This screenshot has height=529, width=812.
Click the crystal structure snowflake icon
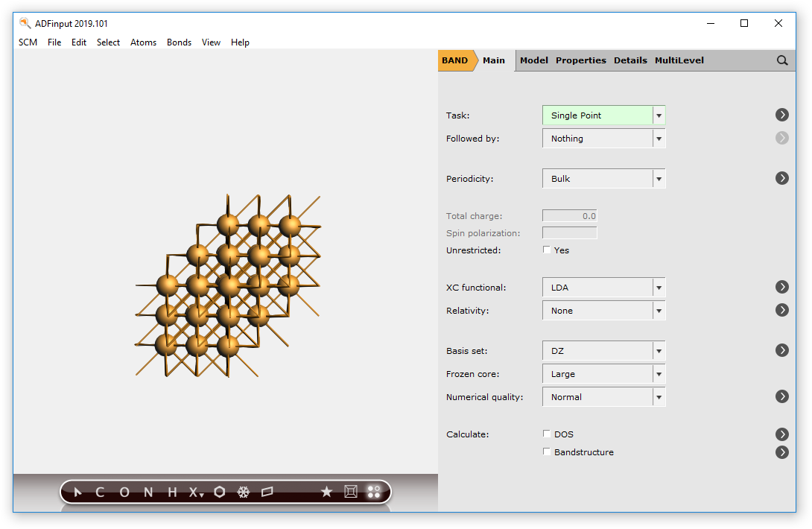242,492
